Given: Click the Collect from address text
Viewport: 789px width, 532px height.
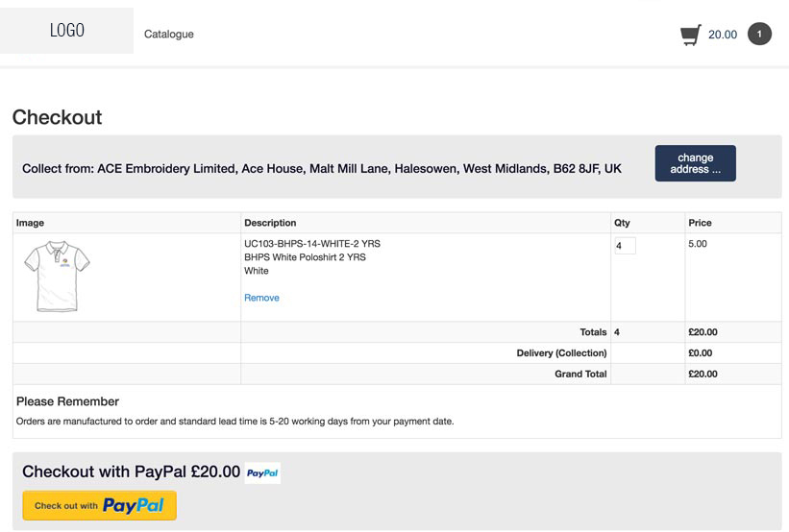Looking at the screenshot, I should click(x=321, y=169).
